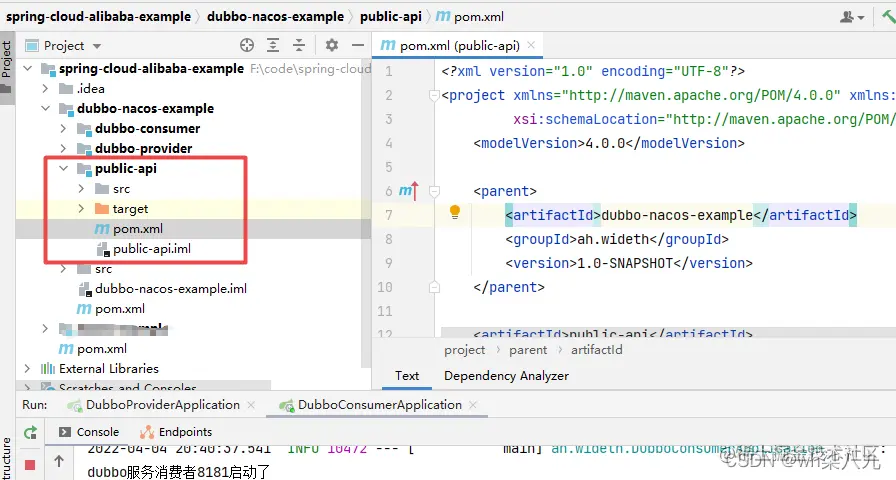Click the Maven parent gutter icon on line 6
The image size is (896, 480).
408,191
